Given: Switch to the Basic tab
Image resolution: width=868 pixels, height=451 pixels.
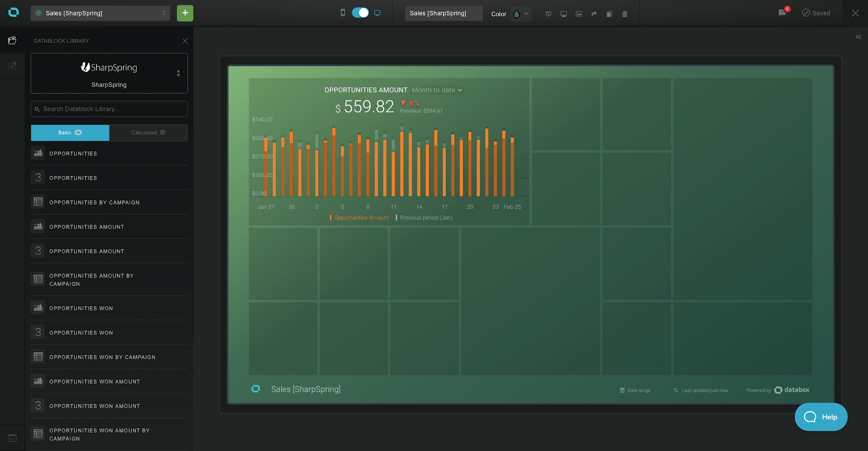Looking at the screenshot, I should tap(70, 132).
